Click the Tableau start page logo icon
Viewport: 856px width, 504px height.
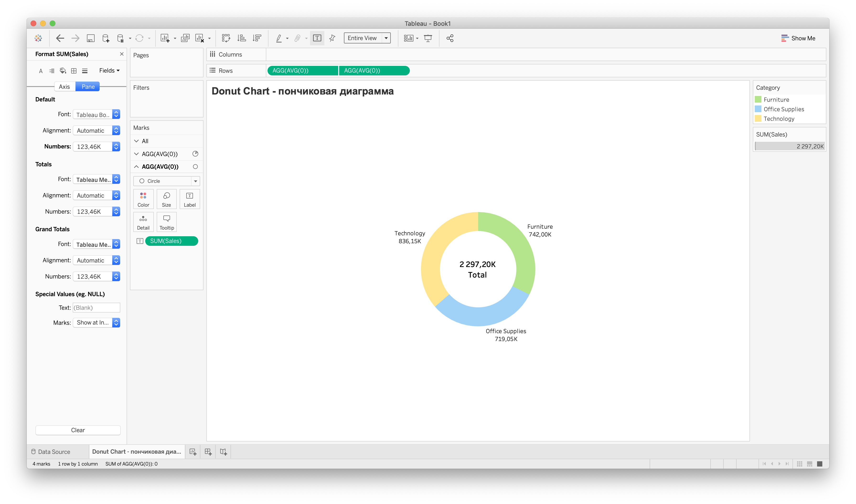tap(38, 38)
